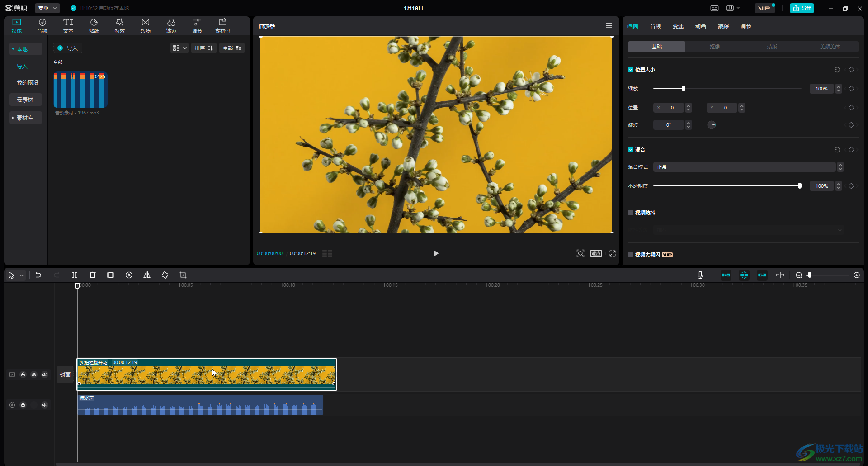Open the 音频 audio library tab

click(x=42, y=26)
